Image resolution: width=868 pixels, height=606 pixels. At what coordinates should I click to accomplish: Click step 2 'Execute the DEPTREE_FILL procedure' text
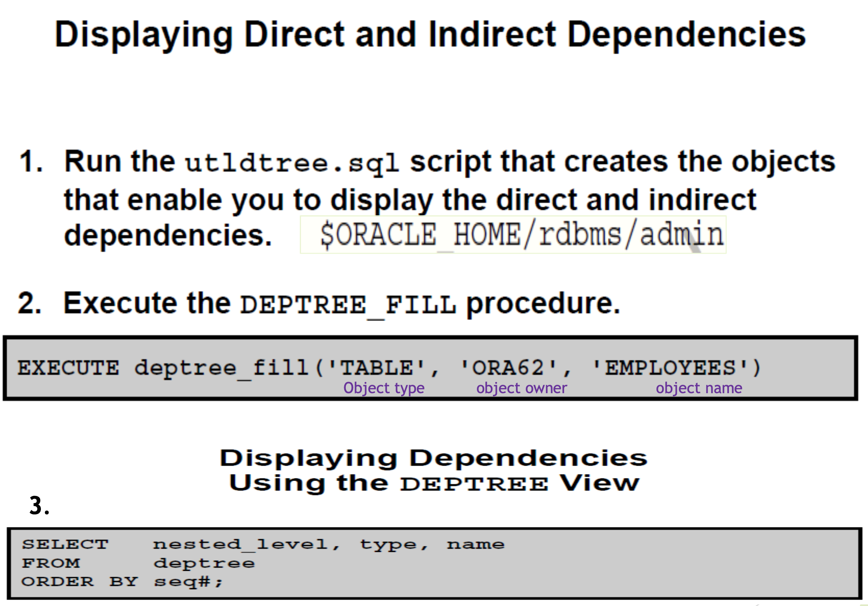pos(321,303)
